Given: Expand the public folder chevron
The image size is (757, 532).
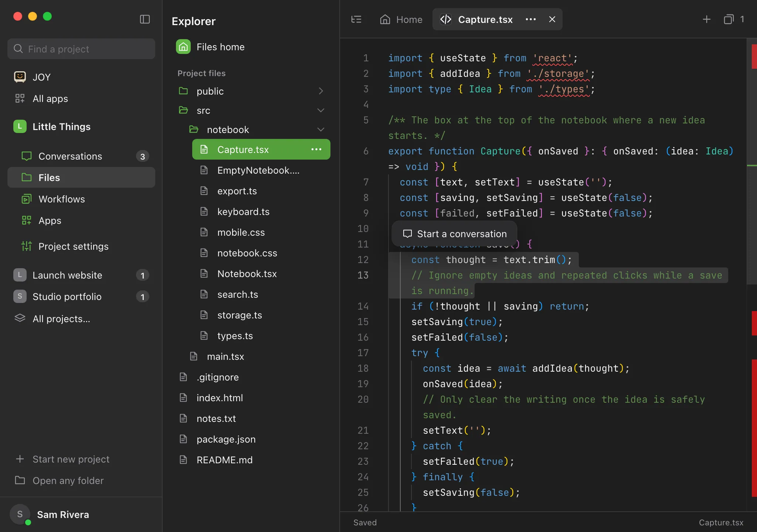Looking at the screenshot, I should point(320,91).
